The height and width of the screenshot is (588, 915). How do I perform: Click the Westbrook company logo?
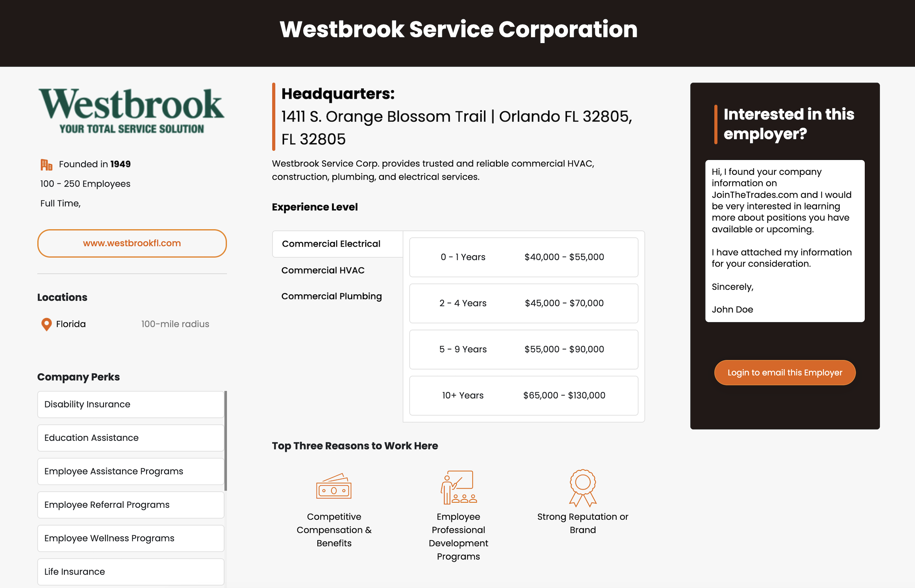(x=132, y=111)
